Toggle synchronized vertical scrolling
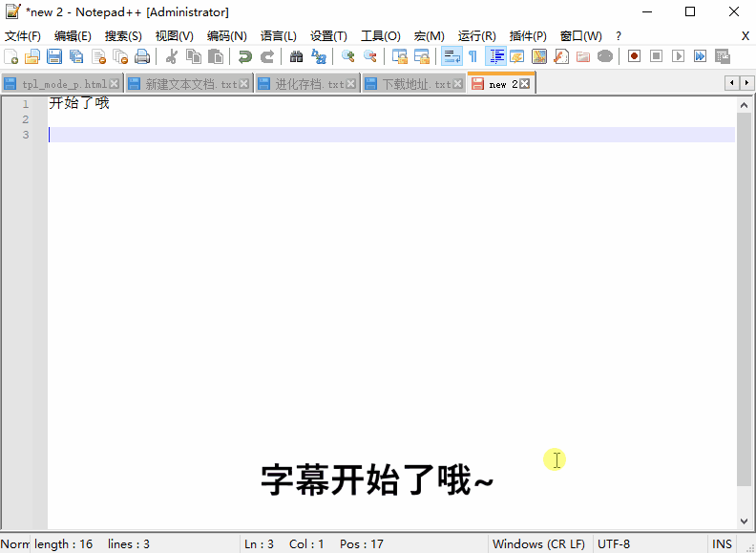The image size is (756, 553). [x=399, y=56]
